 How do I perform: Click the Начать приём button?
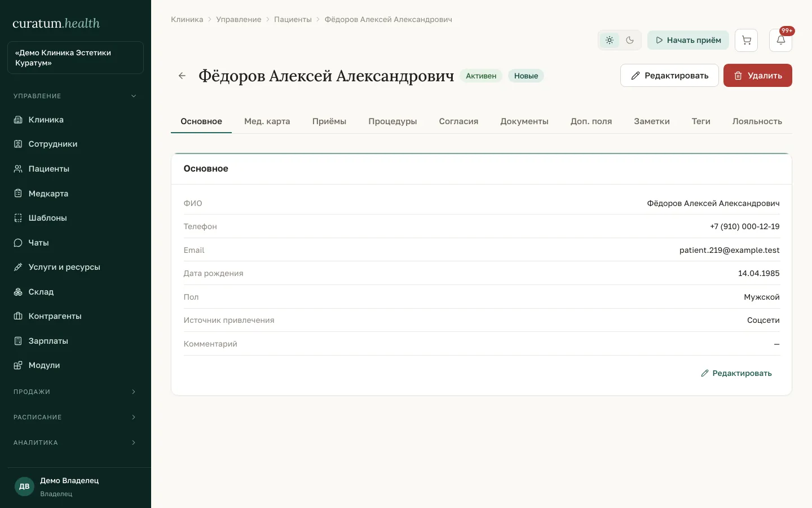pyautogui.click(x=688, y=40)
